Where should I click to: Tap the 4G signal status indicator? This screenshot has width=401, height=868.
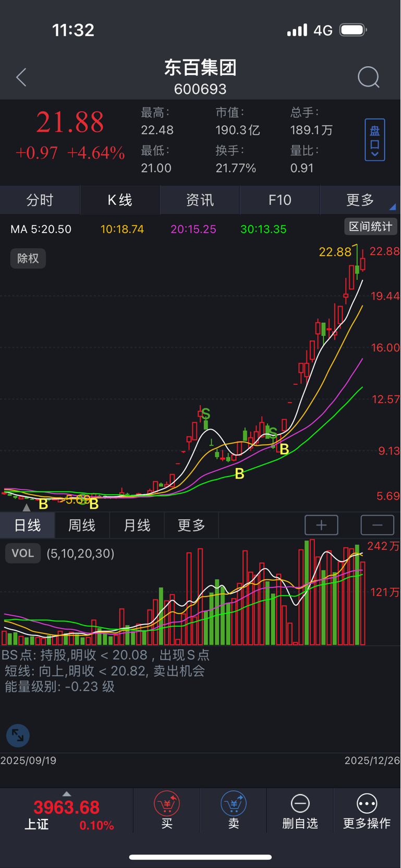click(323, 30)
